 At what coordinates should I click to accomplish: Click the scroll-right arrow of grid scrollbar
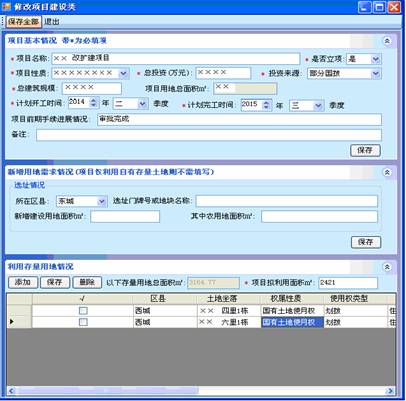[x=390, y=391]
